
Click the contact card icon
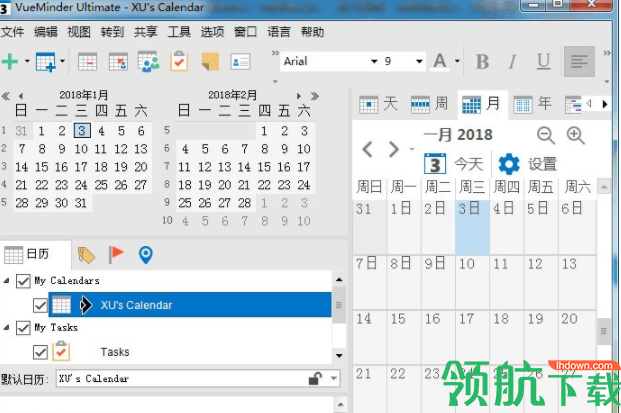pyautogui.click(x=240, y=62)
